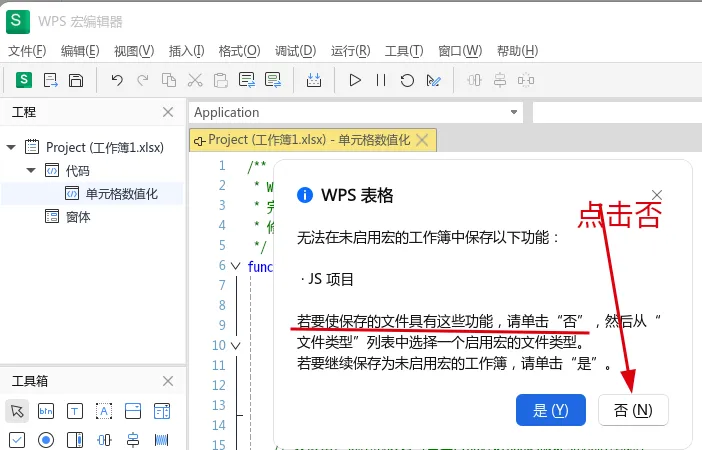
Task: Close the WPS 表格 dialog
Action: pos(657,195)
